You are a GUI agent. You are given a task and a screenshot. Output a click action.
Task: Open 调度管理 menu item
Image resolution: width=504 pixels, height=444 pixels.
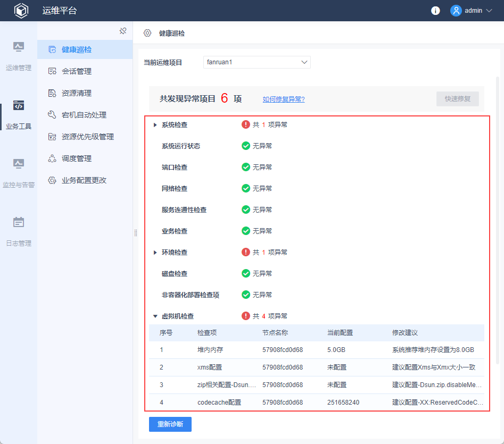76,158
